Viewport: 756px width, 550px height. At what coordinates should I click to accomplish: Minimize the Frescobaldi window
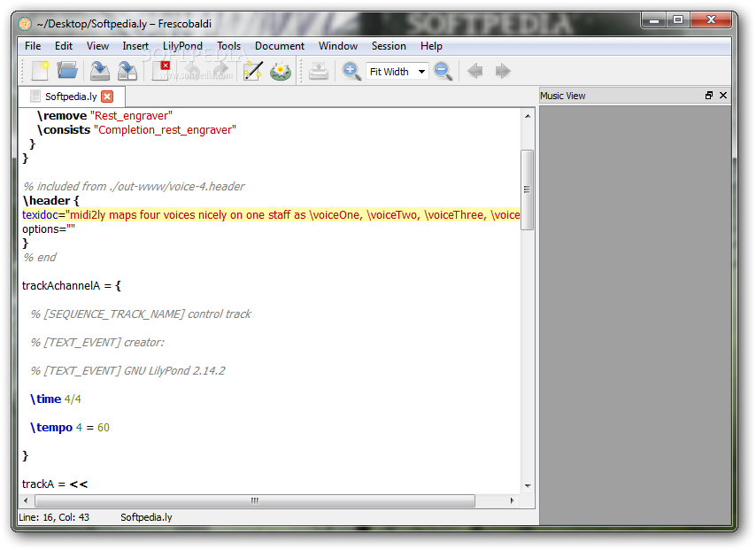coord(654,20)
